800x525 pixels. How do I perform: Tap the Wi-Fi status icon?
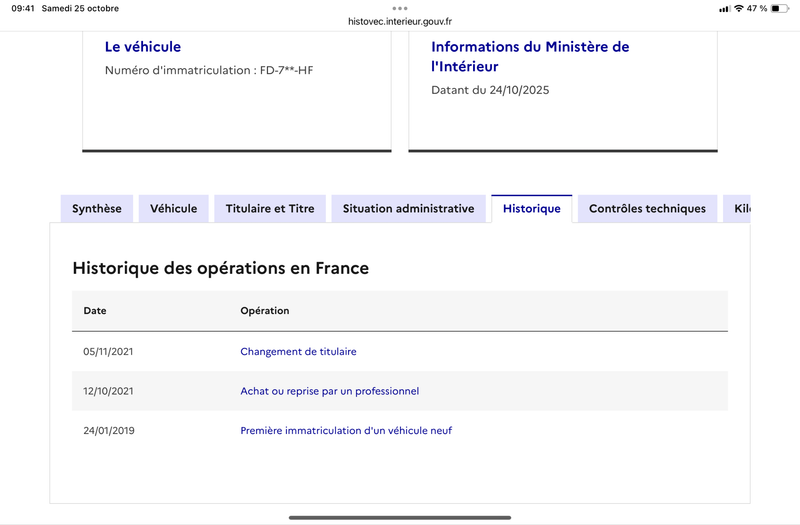[738, 8]
